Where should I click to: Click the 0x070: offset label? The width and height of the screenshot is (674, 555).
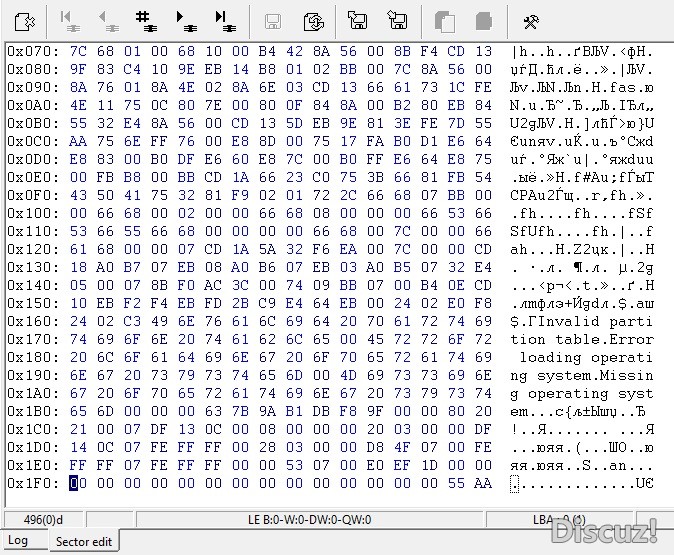pyautogui.click(x=33, y=52)
